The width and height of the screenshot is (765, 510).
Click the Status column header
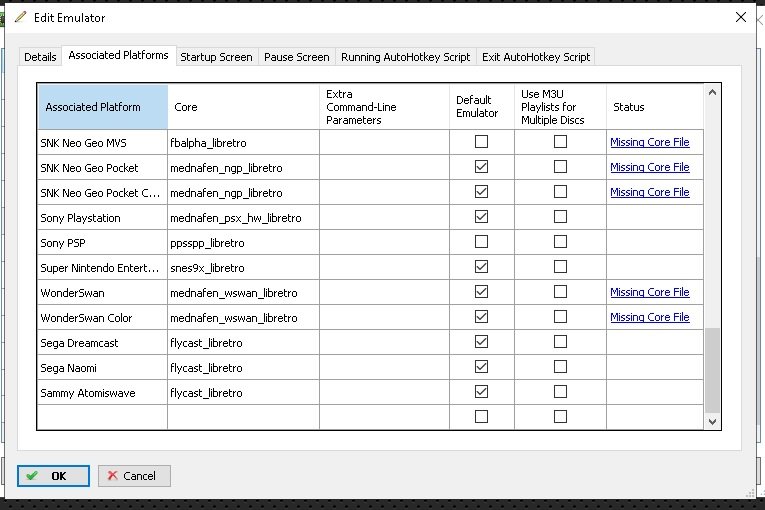655,107
